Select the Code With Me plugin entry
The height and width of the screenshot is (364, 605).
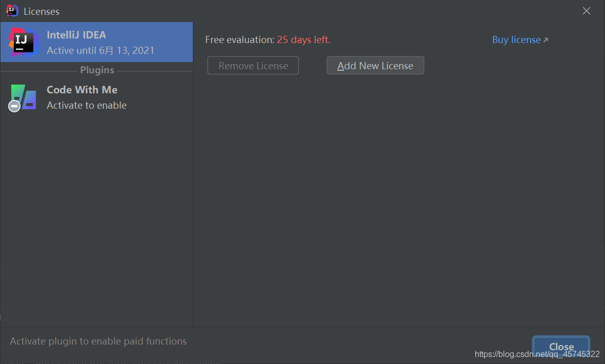coord(96,97)
